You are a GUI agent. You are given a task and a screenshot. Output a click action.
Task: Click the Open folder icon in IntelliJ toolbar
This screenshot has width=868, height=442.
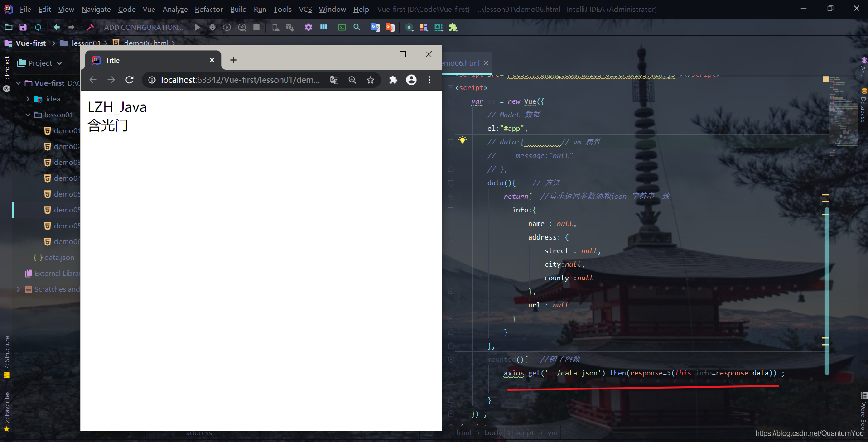(8, 27)
